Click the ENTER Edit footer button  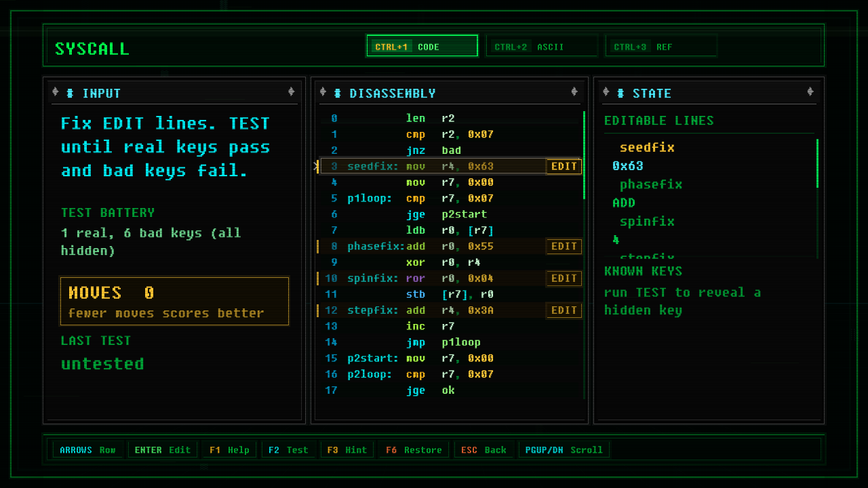163,449
